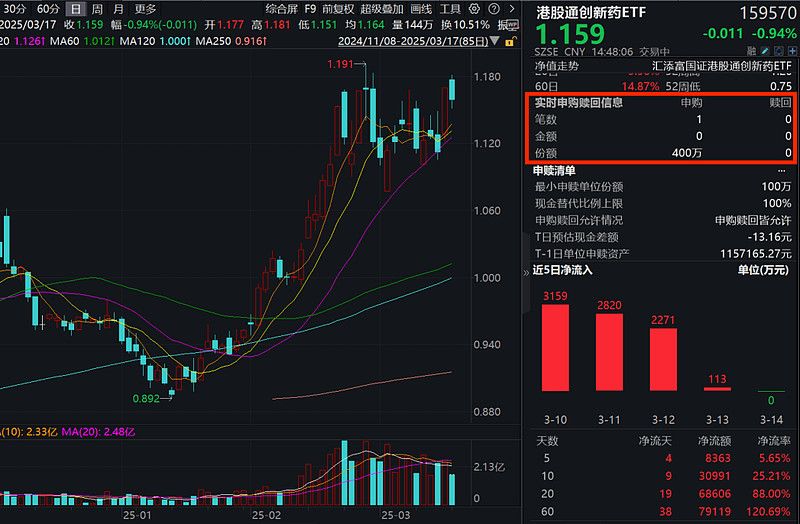Click the 申赎清单 section header
The width and height of the screenshot is (800, 524).
click(554, 170)
